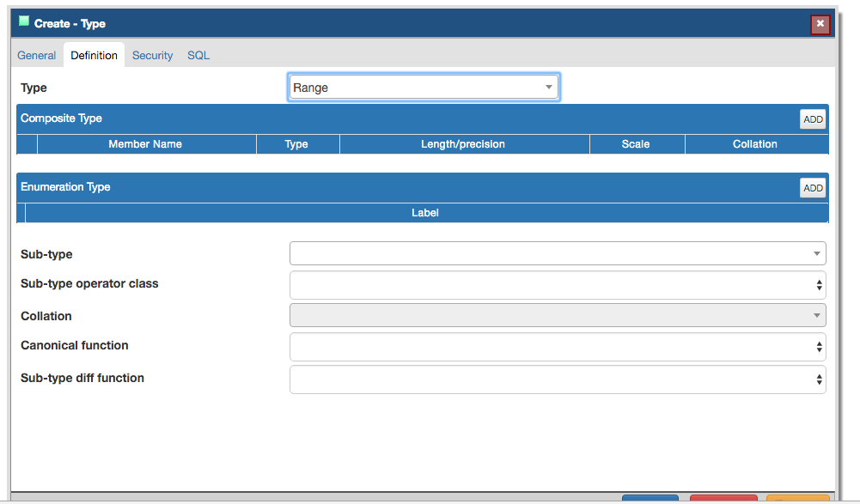Switch to the General tab
The width and height of the screenshot is (860, 504).
pyautogui.click(x=37, y=55)
